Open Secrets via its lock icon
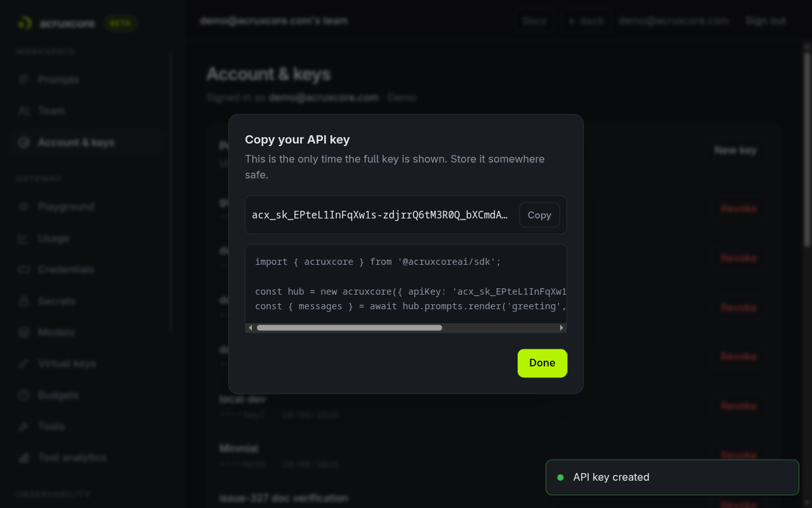Image resolution: width=812 pixels, height=508 pixels. (24, 301)
